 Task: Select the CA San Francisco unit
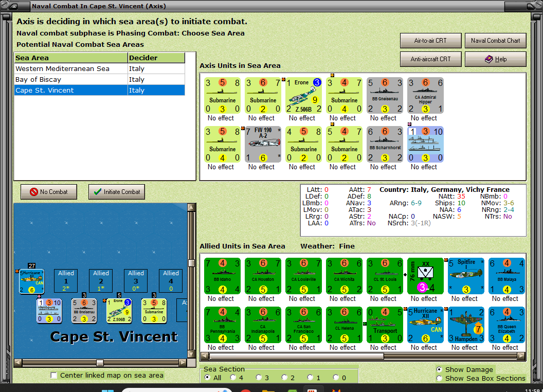pyautogui.click(x=304, y=325)
